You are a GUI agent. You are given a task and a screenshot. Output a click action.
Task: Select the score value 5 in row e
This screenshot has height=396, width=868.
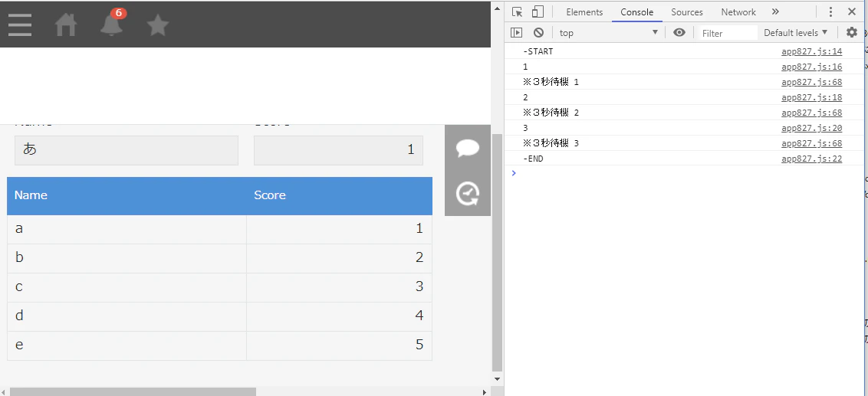[x=419, y=345]
